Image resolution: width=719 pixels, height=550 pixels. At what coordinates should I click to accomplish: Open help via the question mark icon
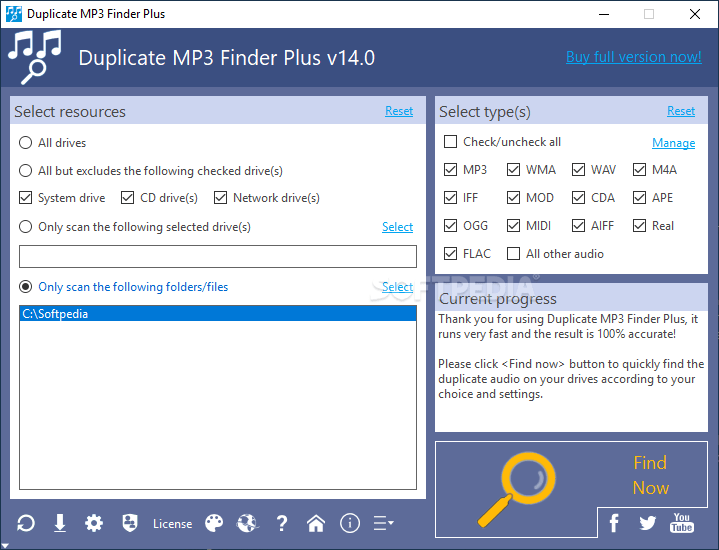[x=282, y=523]
